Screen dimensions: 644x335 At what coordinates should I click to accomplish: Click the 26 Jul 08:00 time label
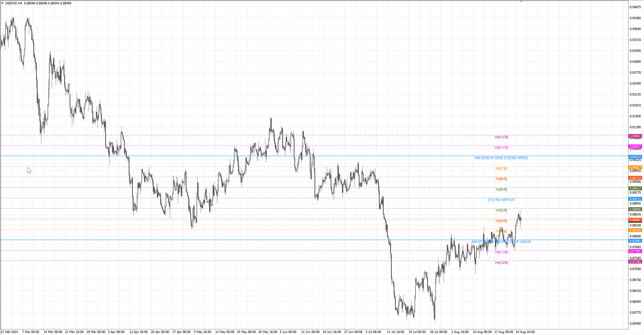pyautogui.click(x=438, y=332)
